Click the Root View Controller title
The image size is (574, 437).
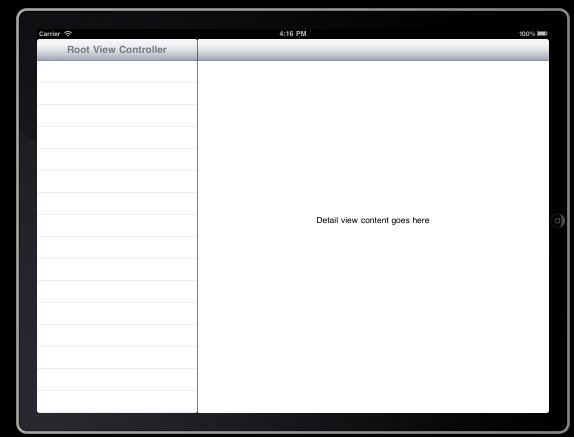point(117,50)
